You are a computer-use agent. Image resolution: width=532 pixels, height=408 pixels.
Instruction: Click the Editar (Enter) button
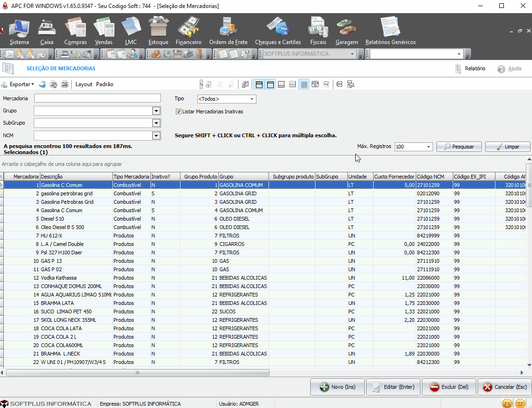pos(393,387)
